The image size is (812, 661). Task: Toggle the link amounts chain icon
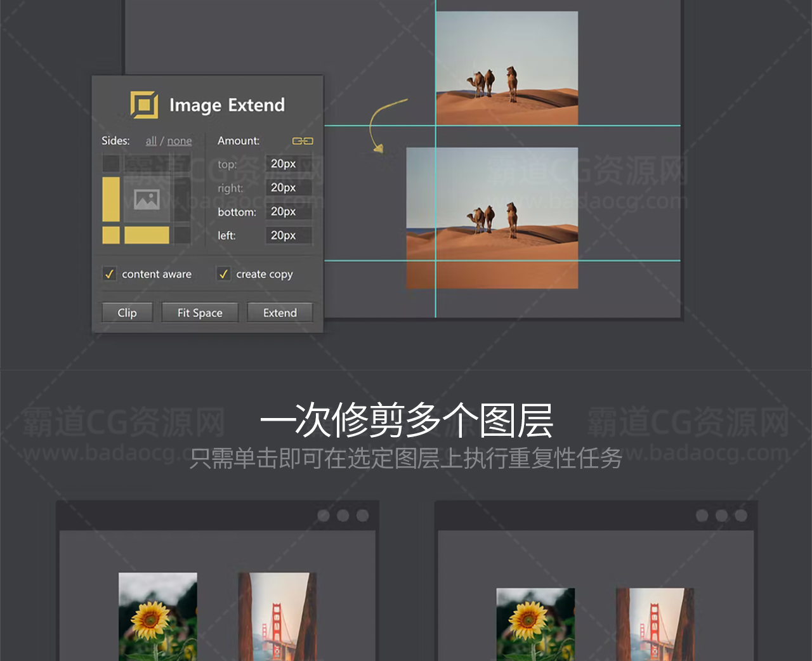(302, 141)
